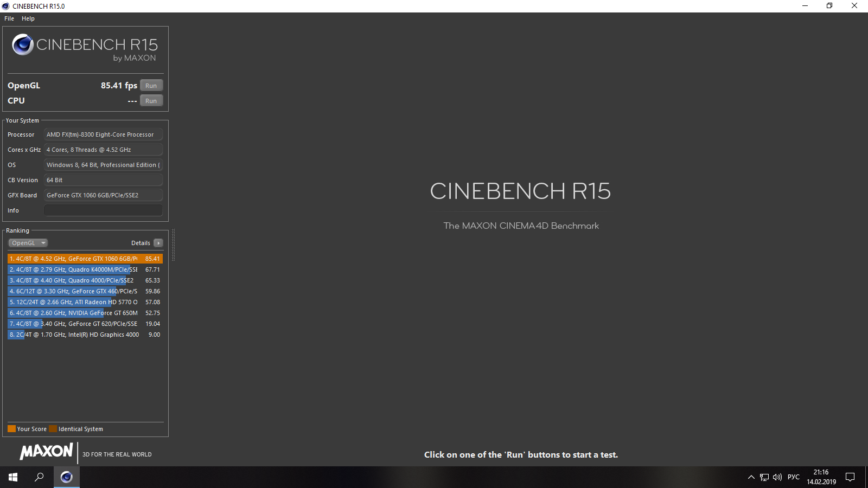Open the Windows notification center
The height and width of the screenshot is (488, 868).
[850, 477]
